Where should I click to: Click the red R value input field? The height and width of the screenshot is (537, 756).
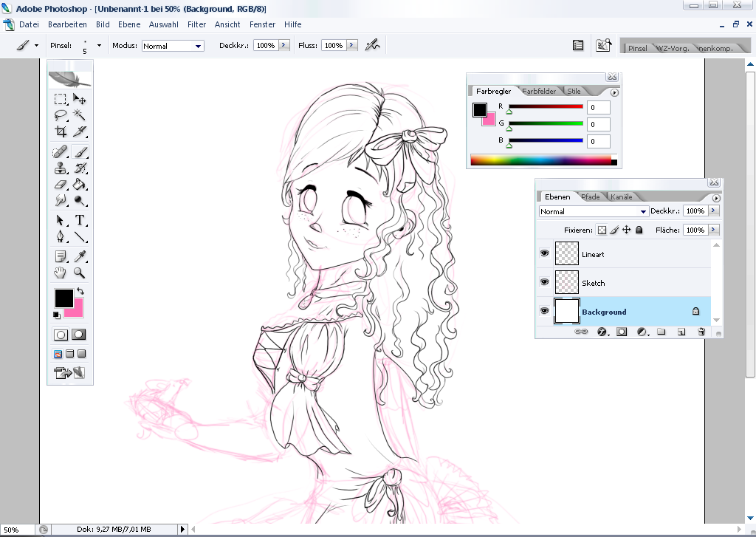coord(598,107)
